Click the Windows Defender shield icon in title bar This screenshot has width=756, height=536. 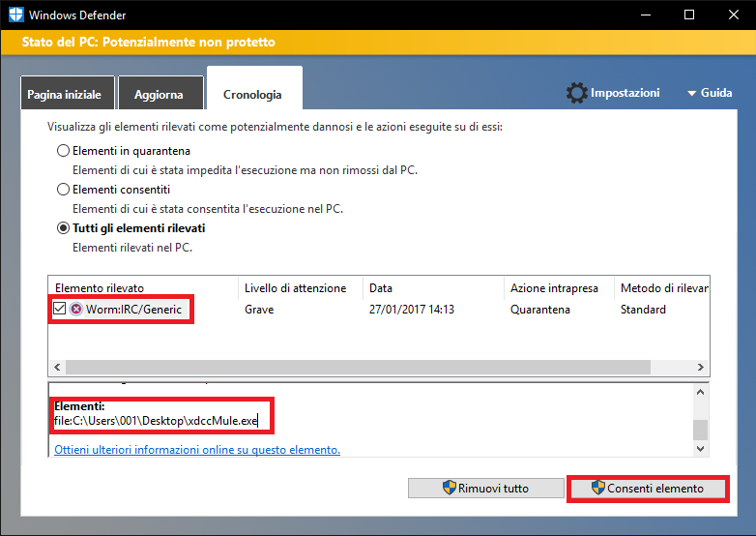click(x=15, y=15)
